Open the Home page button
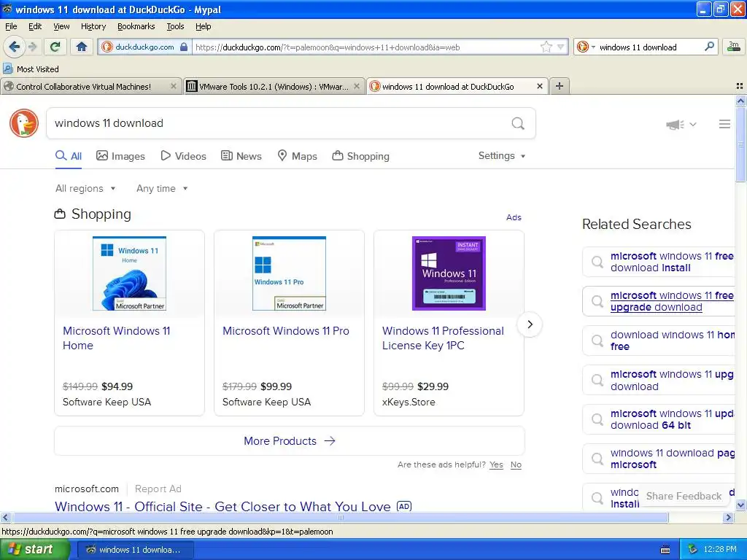Viewport: 747px width, 560px height. pyautogui.click(x=82, y=47)
